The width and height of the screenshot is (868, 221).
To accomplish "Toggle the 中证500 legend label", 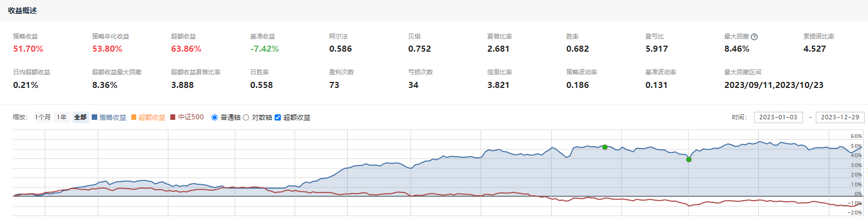I will (191, 117).
